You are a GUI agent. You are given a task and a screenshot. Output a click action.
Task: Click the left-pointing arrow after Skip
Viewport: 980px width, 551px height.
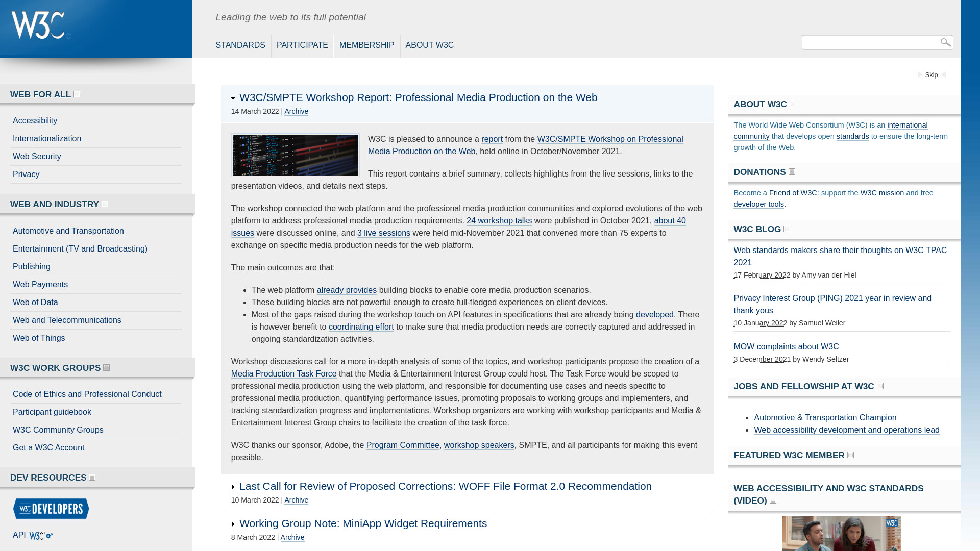[x=944, y=75]
